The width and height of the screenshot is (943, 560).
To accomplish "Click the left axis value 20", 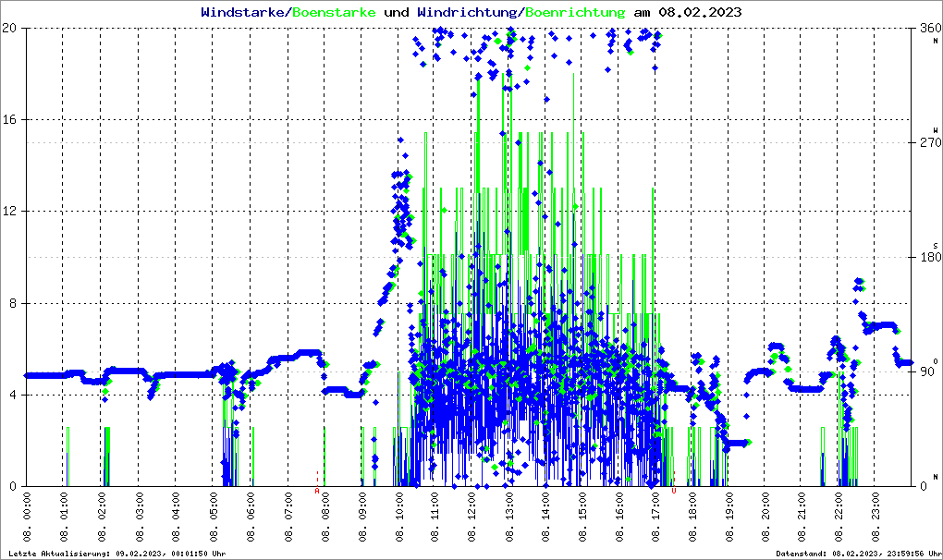I will pos(9,29).
